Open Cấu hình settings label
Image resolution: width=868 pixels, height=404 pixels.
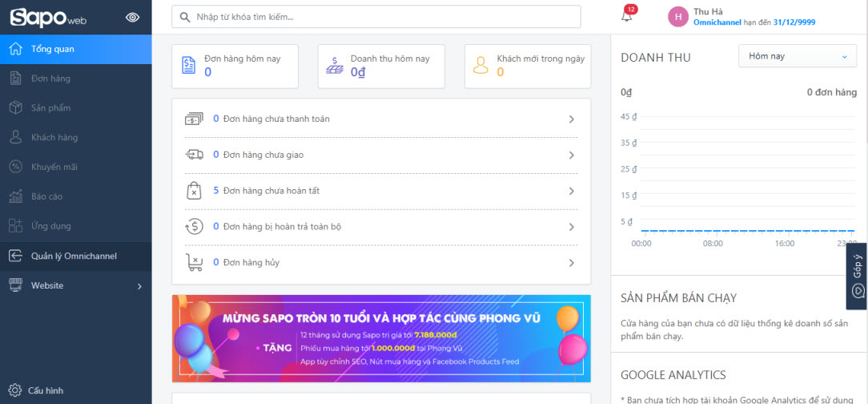[46, 390]
